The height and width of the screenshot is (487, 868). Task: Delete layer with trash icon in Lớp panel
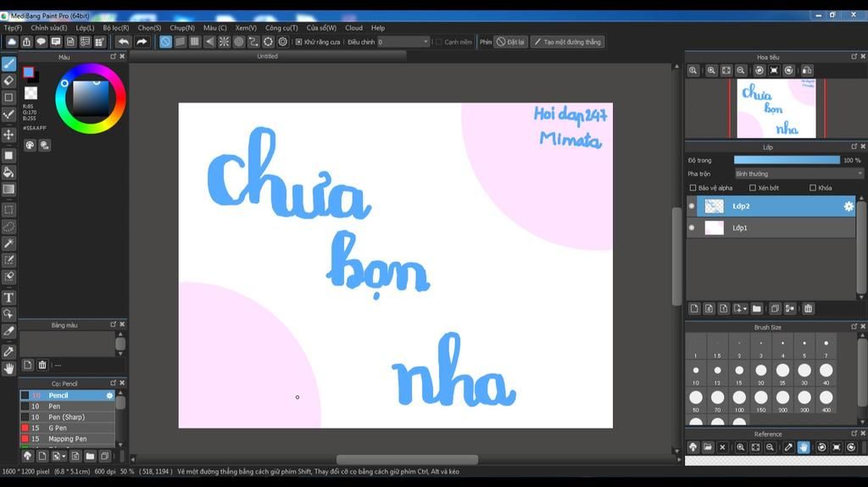[808, 309]
